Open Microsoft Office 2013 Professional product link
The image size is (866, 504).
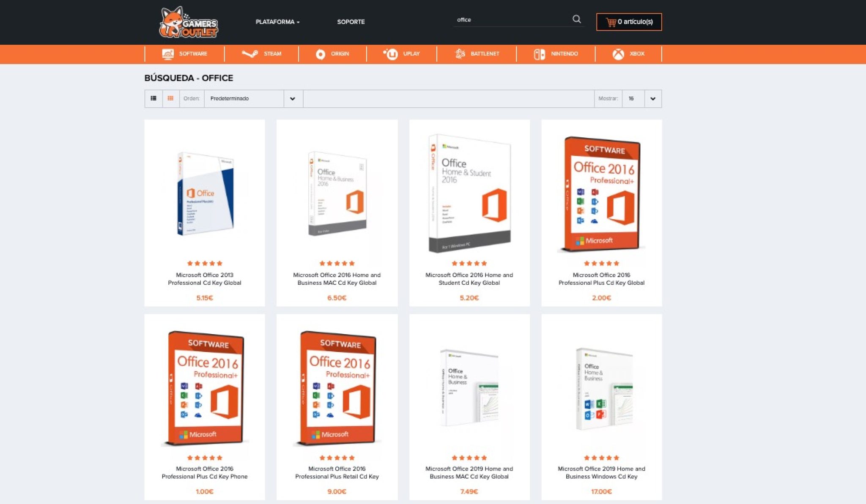point(204,279)
